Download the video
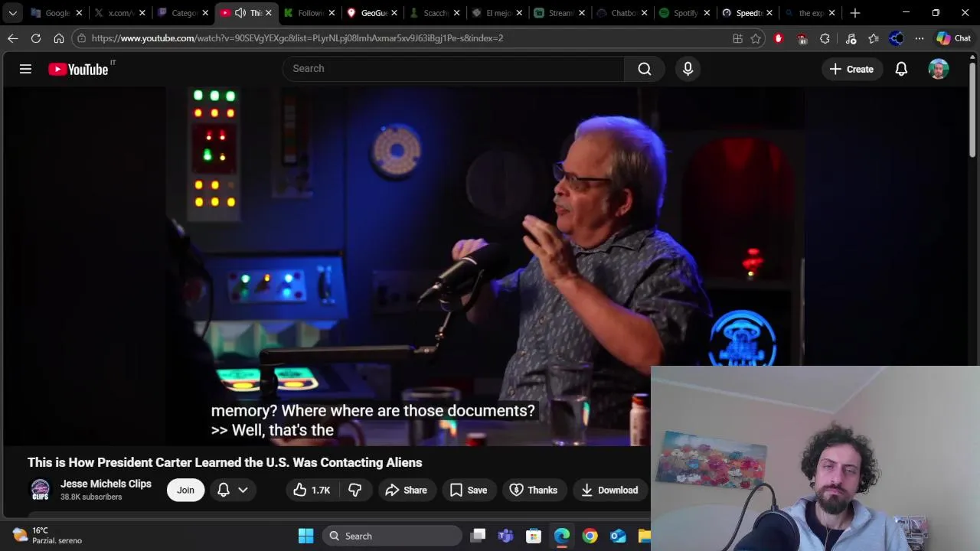 609,490
